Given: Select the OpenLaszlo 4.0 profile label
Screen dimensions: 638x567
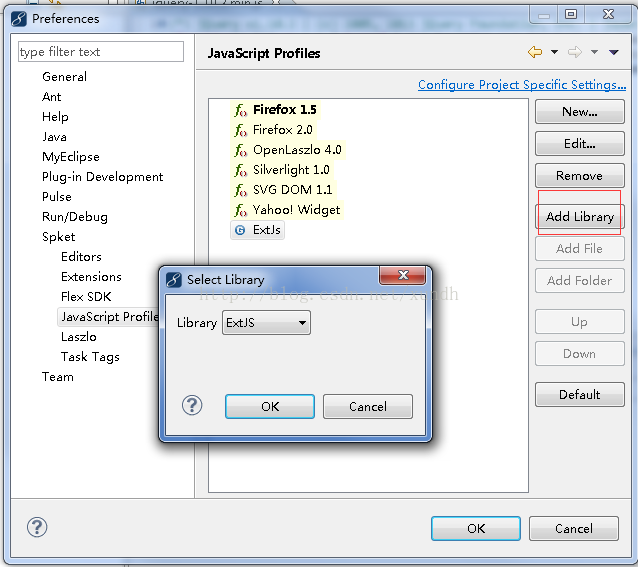Looking at the screenshot, I should point(297,150).
